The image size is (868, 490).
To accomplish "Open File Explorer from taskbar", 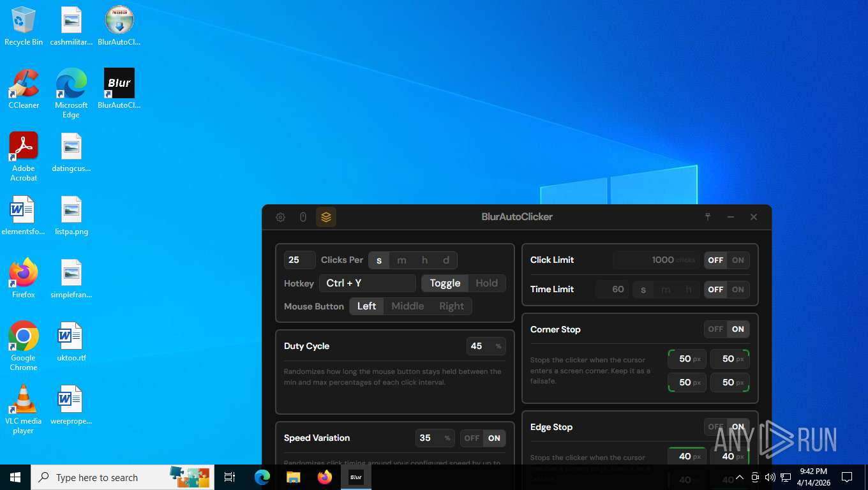I will [293, 477].
